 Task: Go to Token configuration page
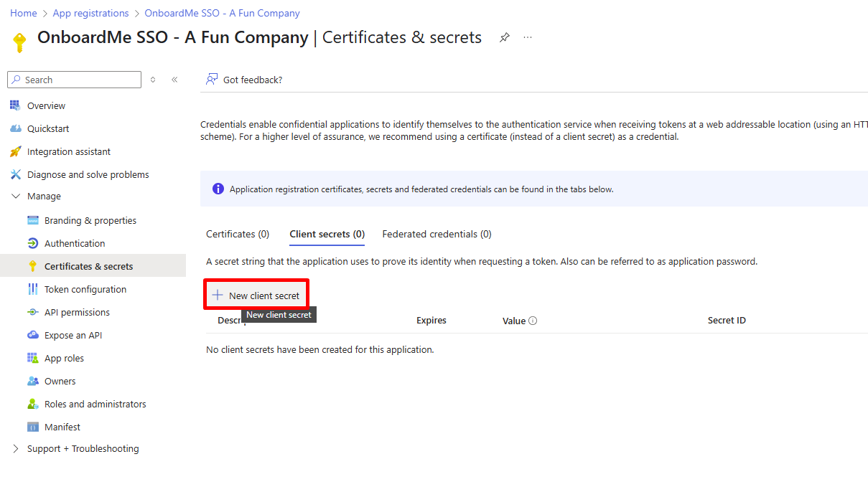tap(85, 289)
